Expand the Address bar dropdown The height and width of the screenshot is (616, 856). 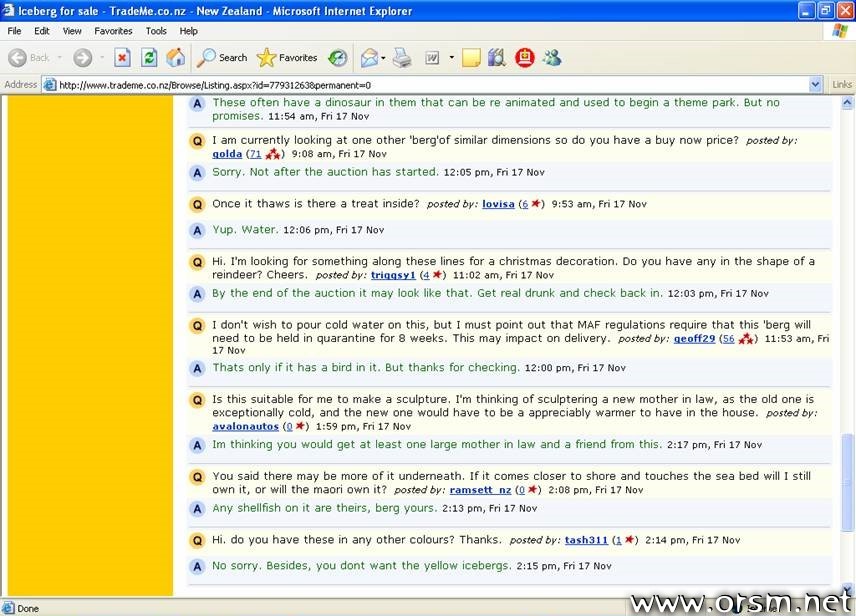tap(815, 85)
